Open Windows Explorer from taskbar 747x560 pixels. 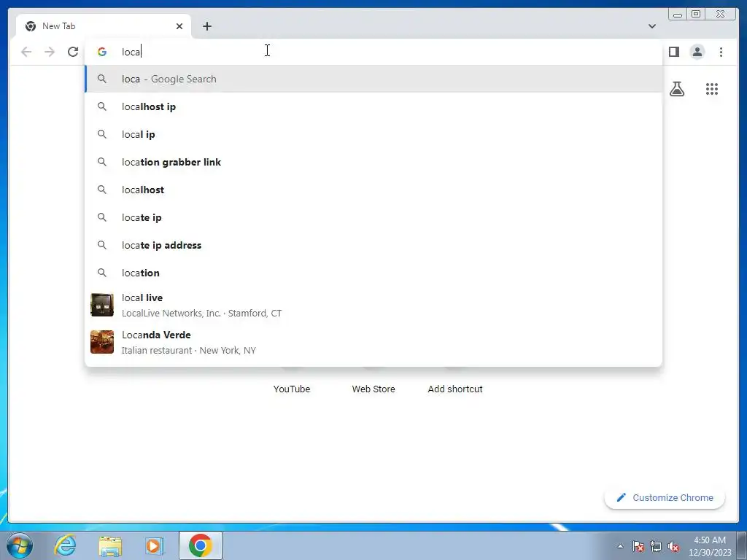click(110, 545)
